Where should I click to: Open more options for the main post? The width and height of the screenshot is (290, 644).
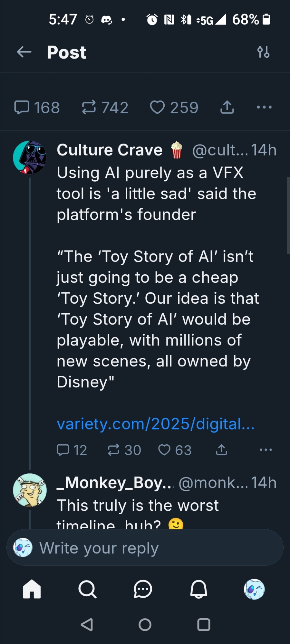tap(264, 107)
